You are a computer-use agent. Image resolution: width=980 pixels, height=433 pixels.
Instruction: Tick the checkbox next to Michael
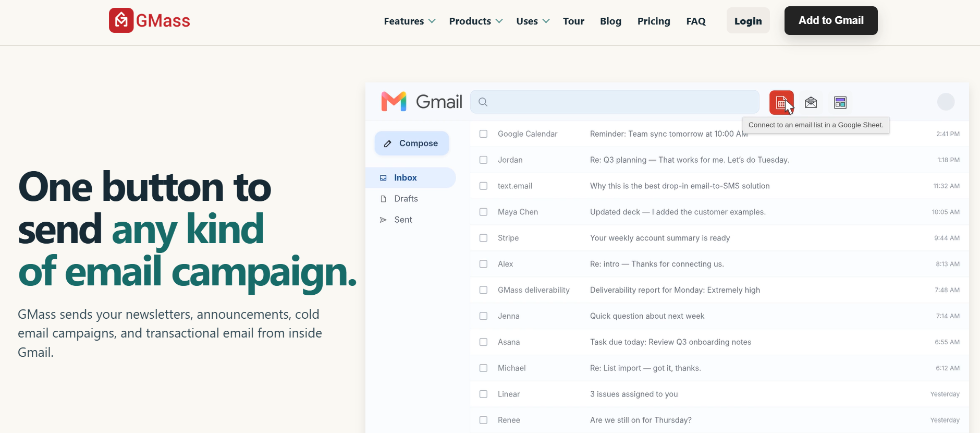click(483, 368)
